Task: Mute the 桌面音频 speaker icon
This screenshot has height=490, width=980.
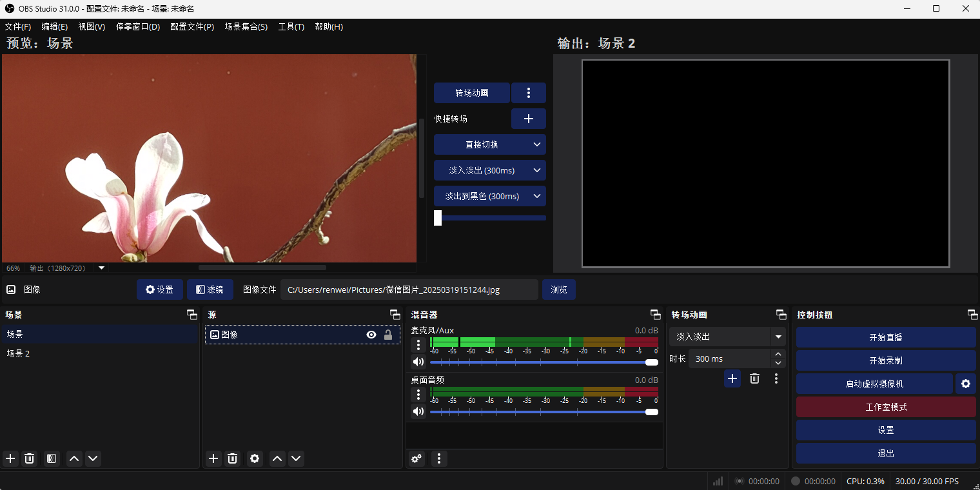Action: [x=418, y=411]
